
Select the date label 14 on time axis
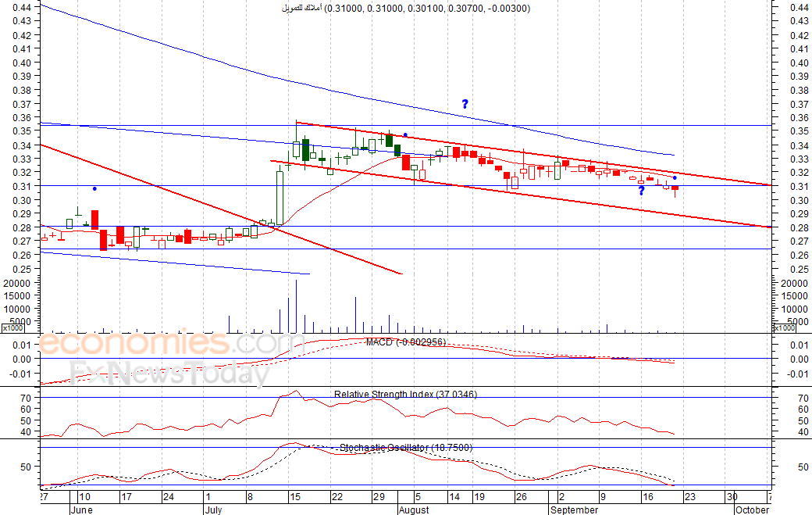pos(454,497)
